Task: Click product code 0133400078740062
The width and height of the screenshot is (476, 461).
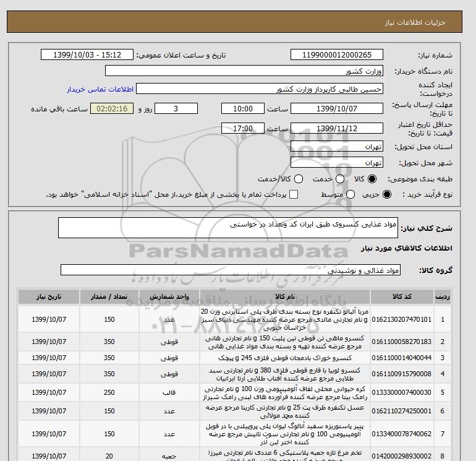Action: (x=402, y=434)
